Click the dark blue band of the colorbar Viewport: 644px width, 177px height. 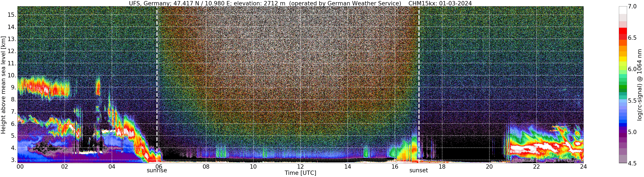pyautogui.click(x=623, y=125)
